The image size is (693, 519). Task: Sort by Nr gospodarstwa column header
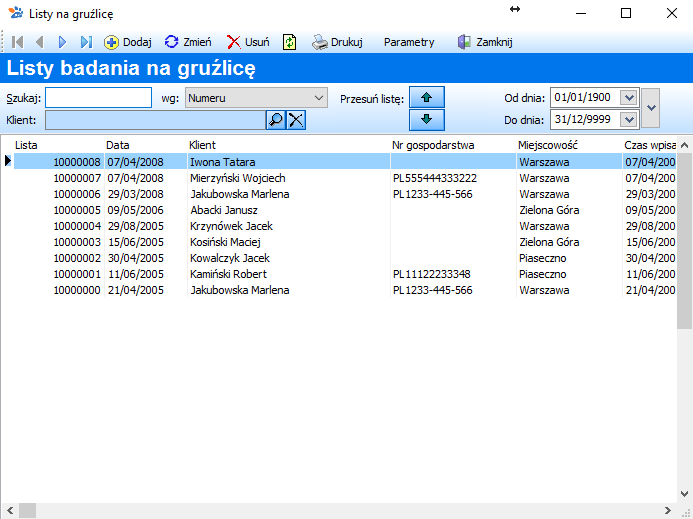point(433,145)
